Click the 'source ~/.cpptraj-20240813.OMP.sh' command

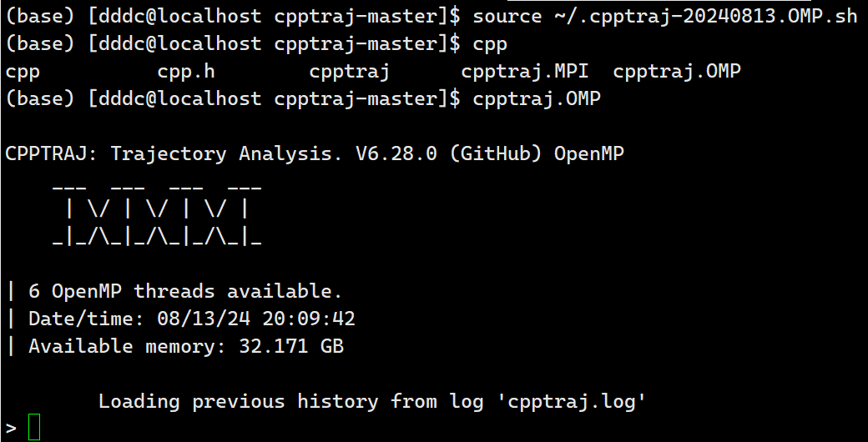click(665, 16)
